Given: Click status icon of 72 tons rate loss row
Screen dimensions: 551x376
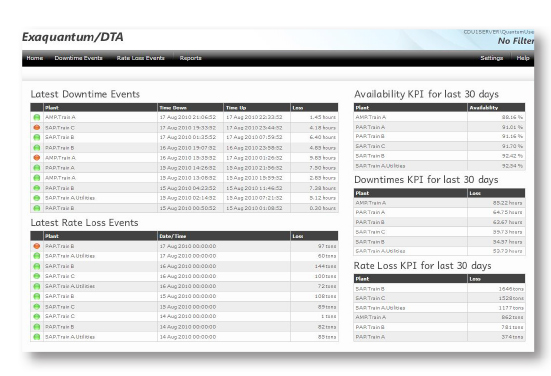Looking at the screenshot, I should [37, 286].
